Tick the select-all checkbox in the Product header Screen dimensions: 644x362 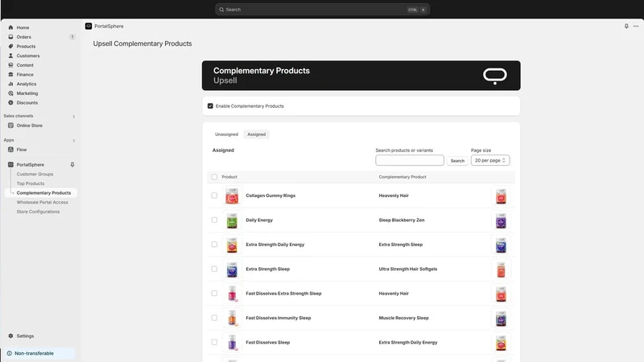[214, 177]
